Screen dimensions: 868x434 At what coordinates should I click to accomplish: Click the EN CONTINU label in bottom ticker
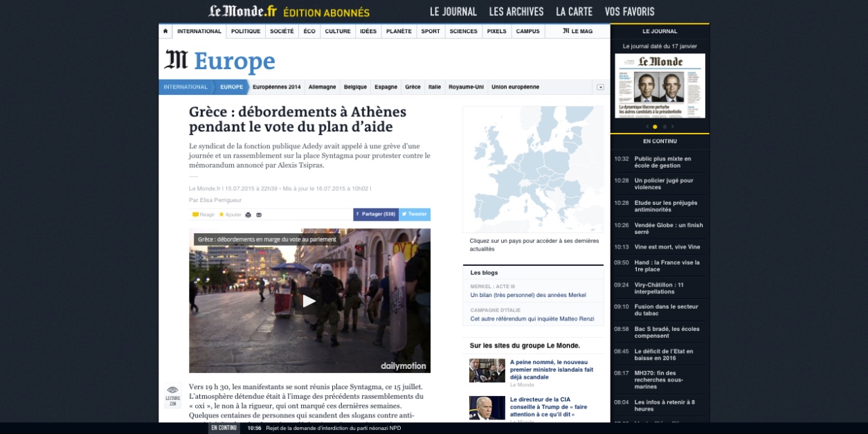[x=224, y=428]
